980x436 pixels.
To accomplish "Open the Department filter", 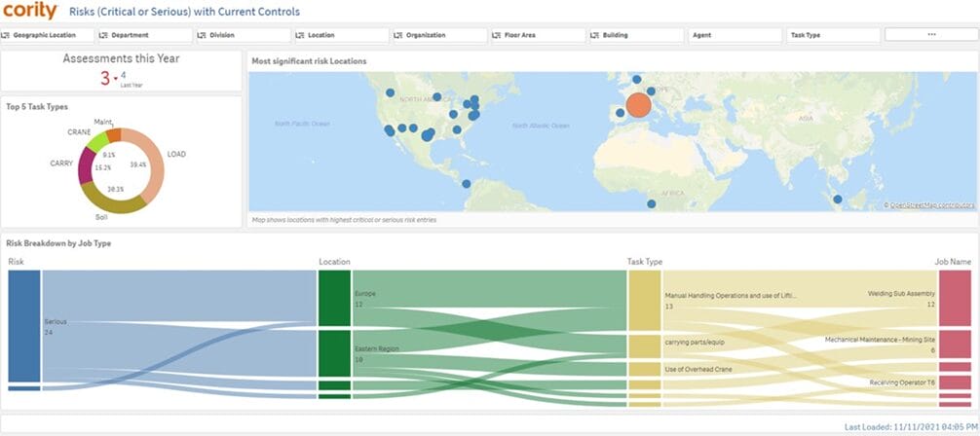I will pos(145,35).
